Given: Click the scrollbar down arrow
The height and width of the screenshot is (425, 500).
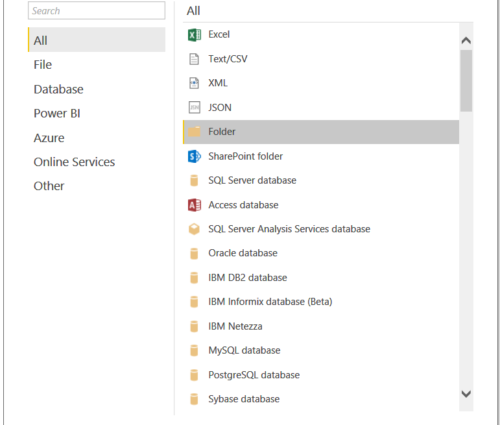Looking at the screenshot, I should (x=466, y=394).
